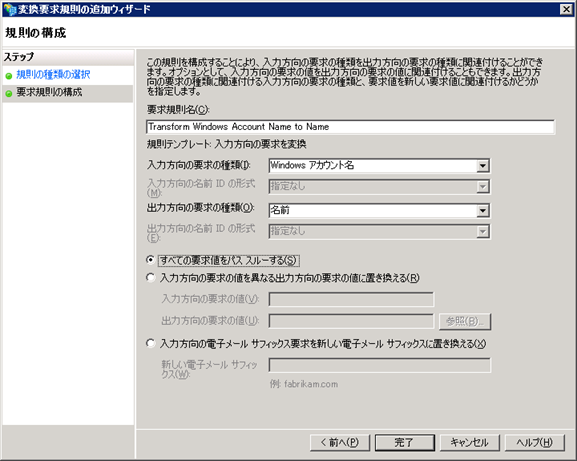The height and width of the screenshot is (461, 577).
Task: Click the 新しい電子メール サフィックス input field
Action: point(379,365)
